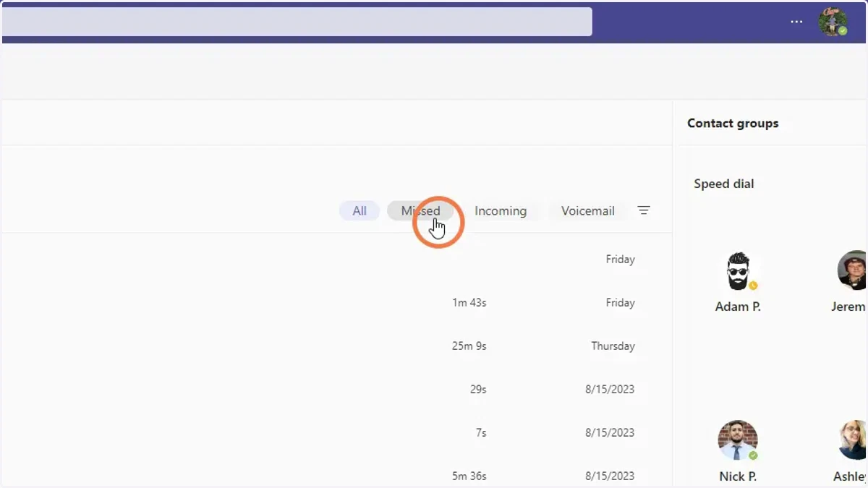Click the Thursday call date
The height and width of the screenshot is (488, 868).
click(613, 346)
